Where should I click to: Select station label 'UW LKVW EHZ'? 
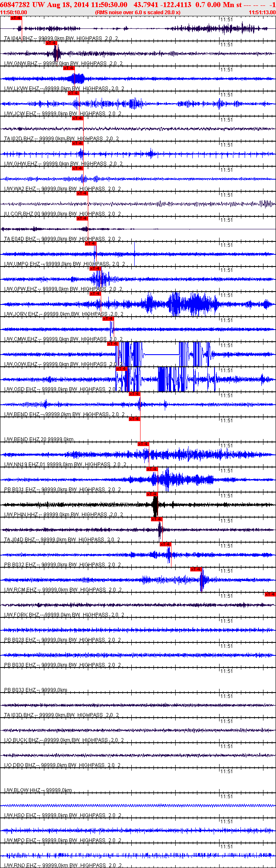[22, 89]
